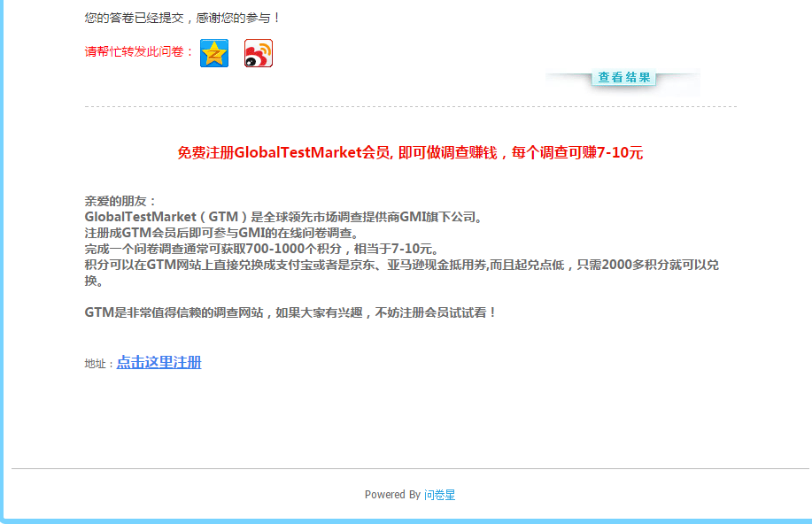
Task: Click the red GlobalTestMarket promotion headline
Action: (x=410, y=153)
